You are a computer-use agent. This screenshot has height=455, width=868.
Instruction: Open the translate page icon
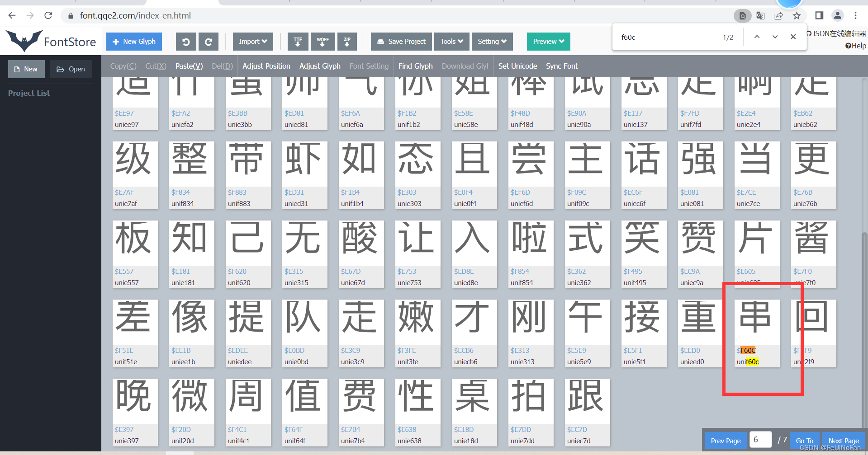pyautogui.click(x=760, y=16)
